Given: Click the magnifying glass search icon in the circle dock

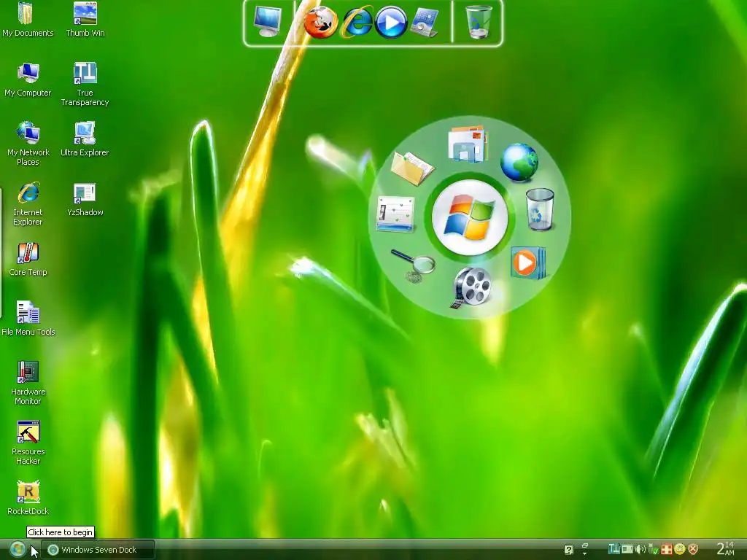Looking at the screenshot, I should [x=413, y=265].
